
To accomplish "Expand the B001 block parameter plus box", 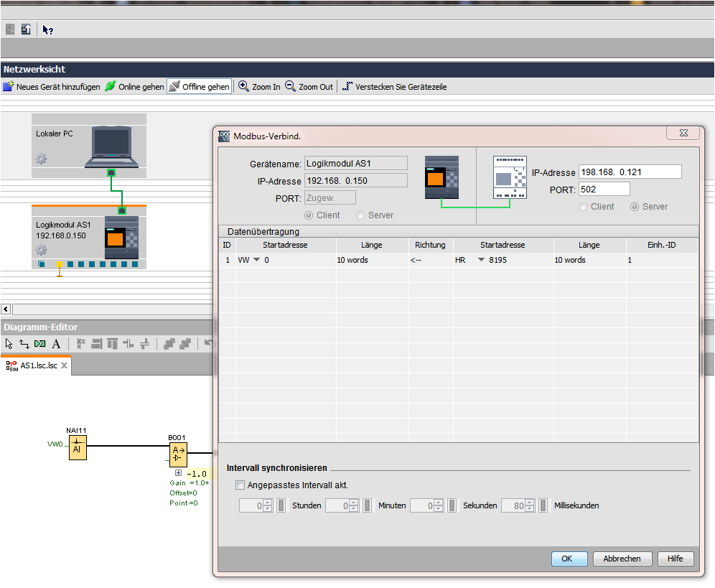I will (x=178, y=473).
